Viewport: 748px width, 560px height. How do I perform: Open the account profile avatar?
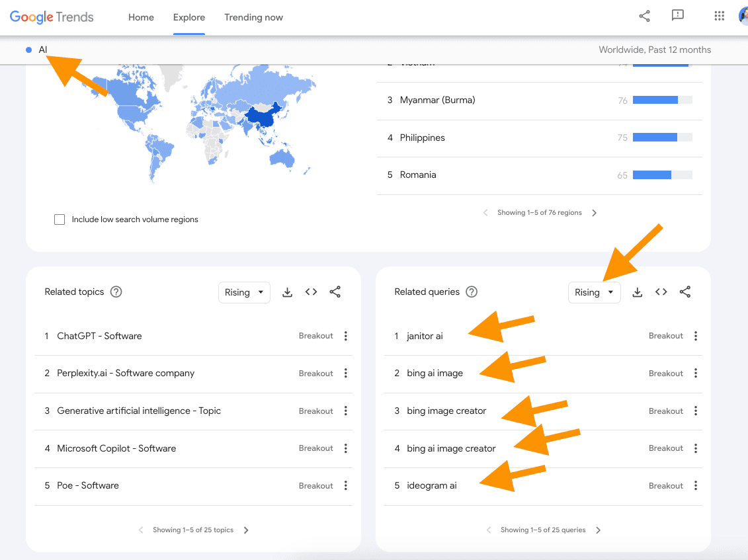[743, 17]
